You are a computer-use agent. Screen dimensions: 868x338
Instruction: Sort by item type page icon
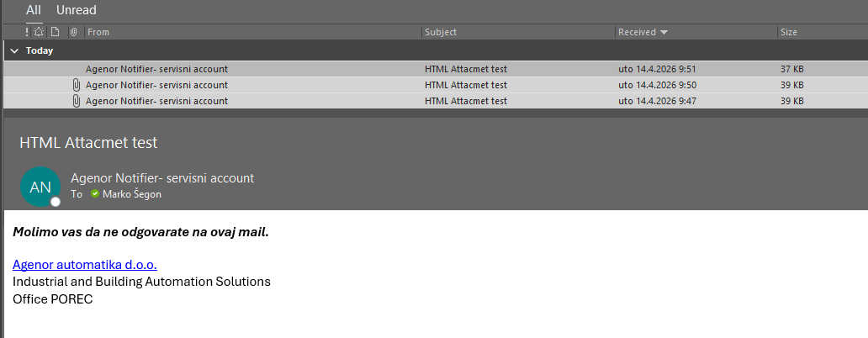pos(55,32)
